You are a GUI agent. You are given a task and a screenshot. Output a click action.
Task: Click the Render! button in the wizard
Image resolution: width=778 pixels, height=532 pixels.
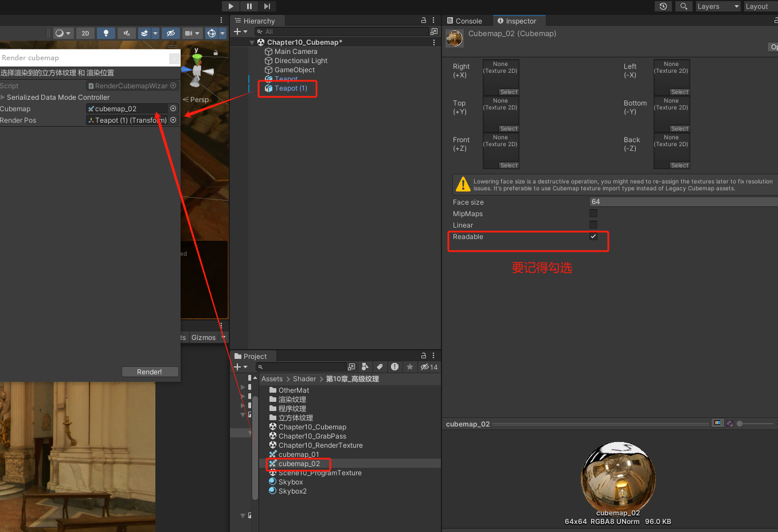click(150, 371)
